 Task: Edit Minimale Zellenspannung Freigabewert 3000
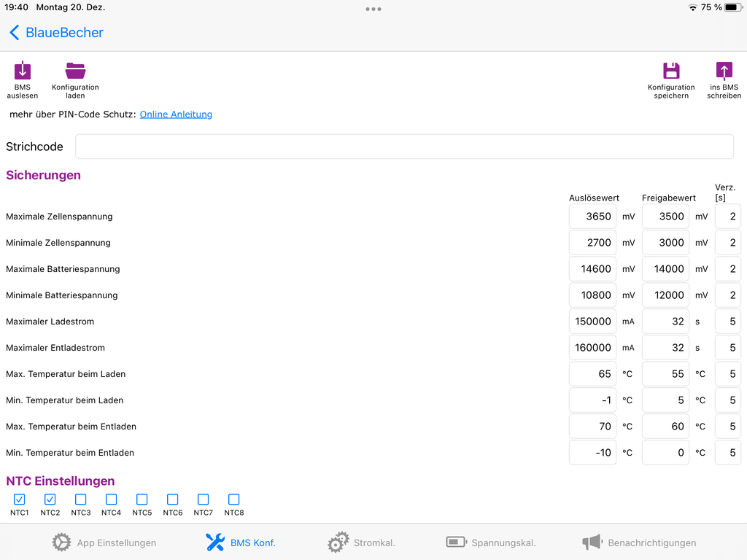point(665,243)
